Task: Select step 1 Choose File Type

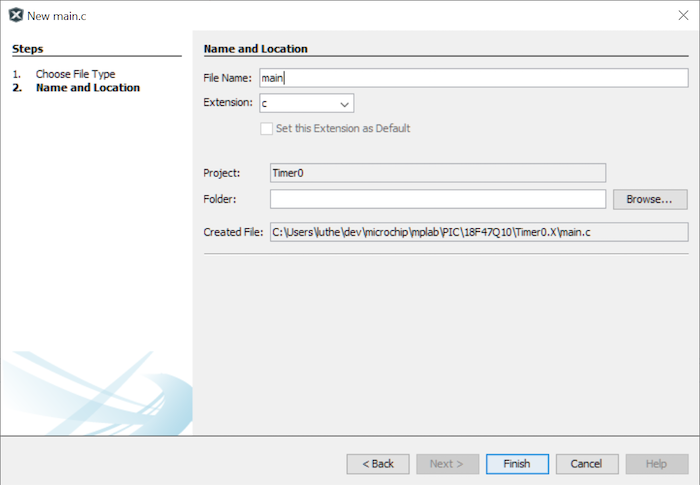Action: [x=75, y=74]
